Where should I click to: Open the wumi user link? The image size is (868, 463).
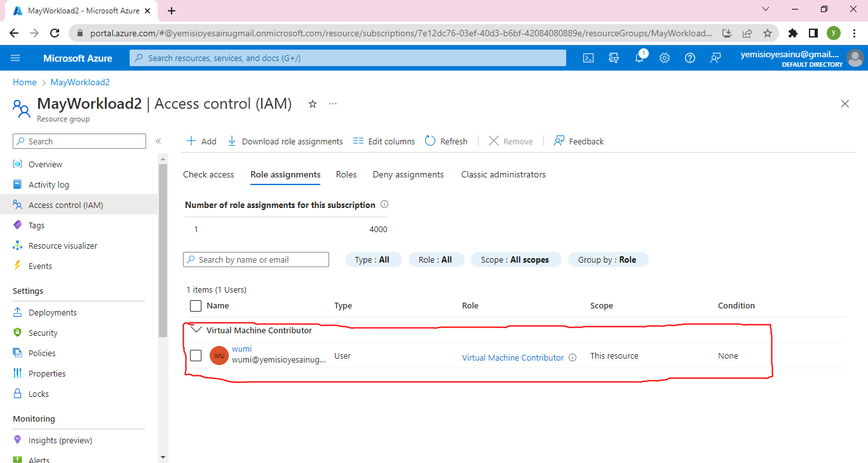tap(241, 349)
